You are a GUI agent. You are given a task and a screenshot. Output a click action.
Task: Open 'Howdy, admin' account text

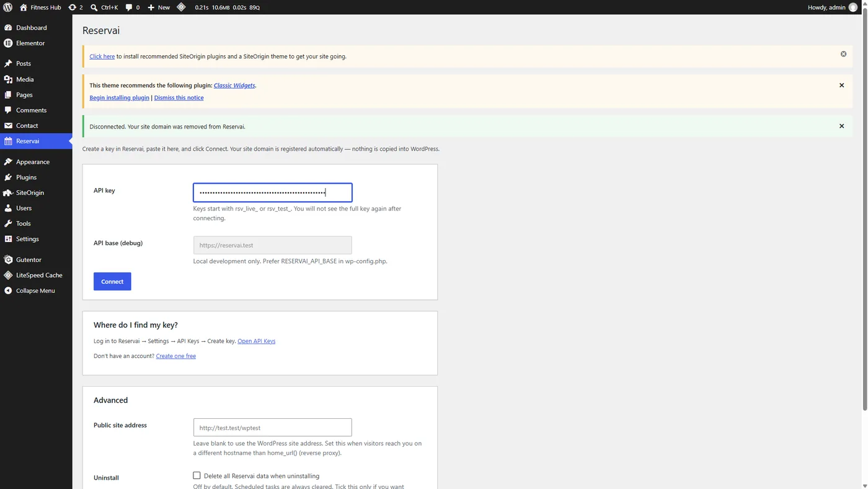point(826,7)
